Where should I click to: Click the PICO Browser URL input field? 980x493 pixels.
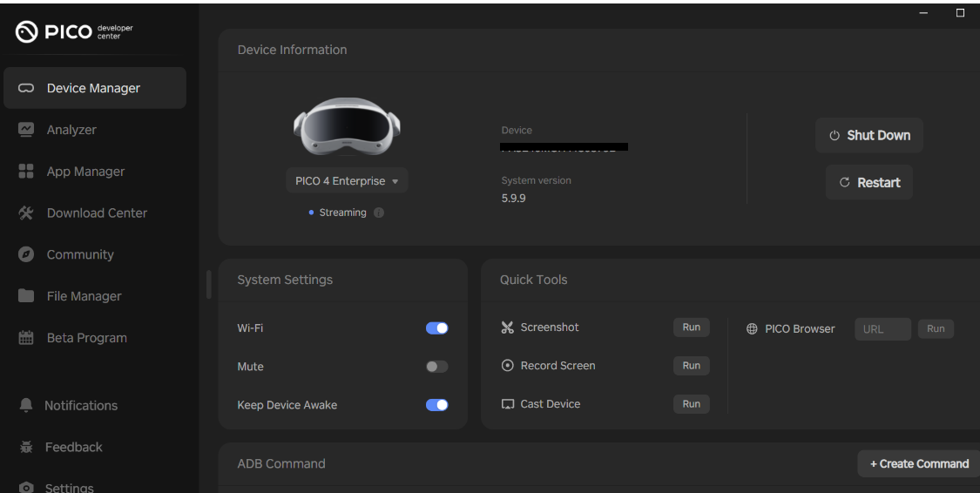(882, 329)
